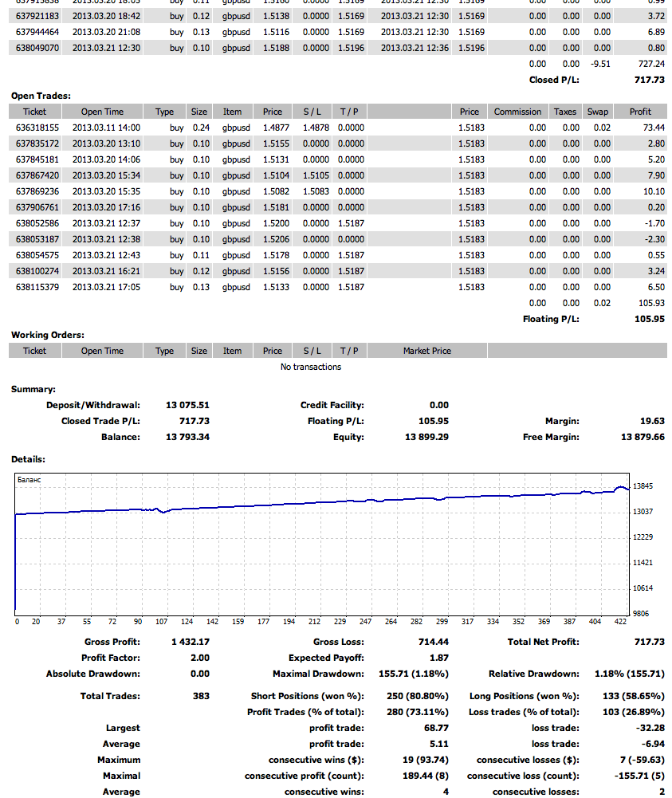Viewport: 672px width, 798px height.
Task: Click the Deposit/Withdrawal value 13 075.51
Action: (x=187, y=405)
